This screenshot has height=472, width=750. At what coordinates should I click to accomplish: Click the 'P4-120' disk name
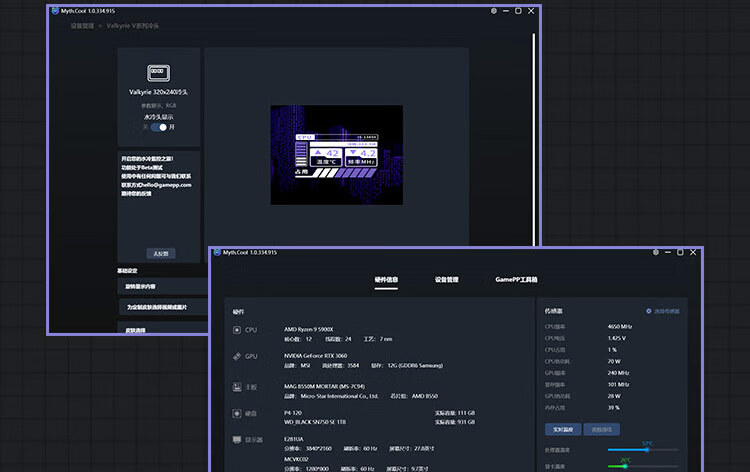click(293, 413)
